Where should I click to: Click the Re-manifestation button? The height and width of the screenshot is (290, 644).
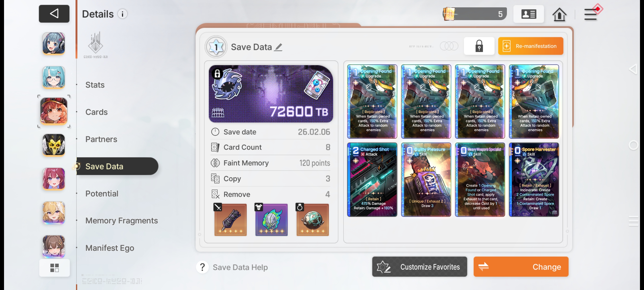pos(530,46)
